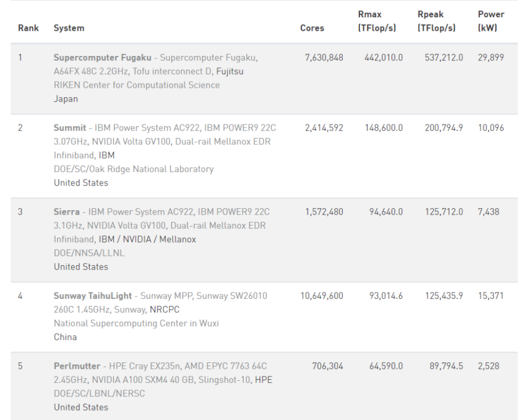Image resolution: width=531 pixels, height=420 pixels.
Task: Open the Sierra system link
Action: point(67,212)
